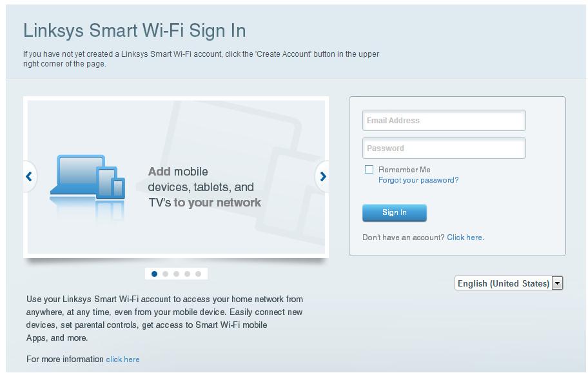Click the Remember Me label
Viewport: 588px width, 373px height.
(404, 170)
